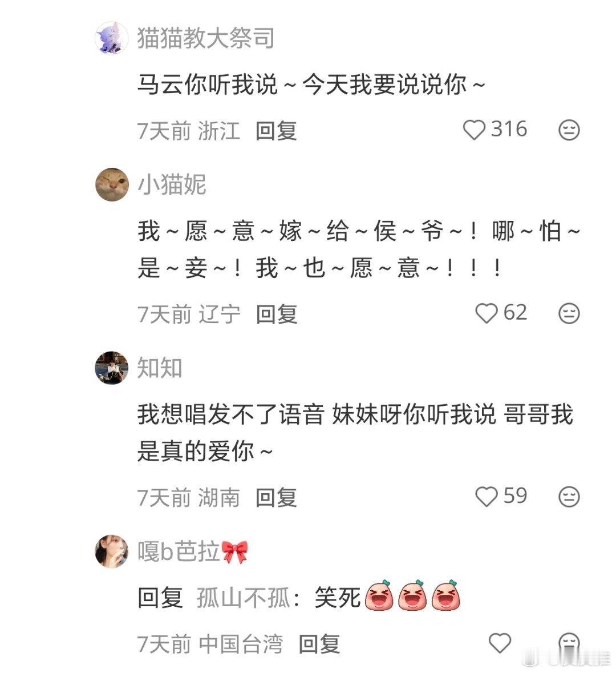Like 嘎b芭拉's reply comment
616x673 pixels.
(500, 643)
